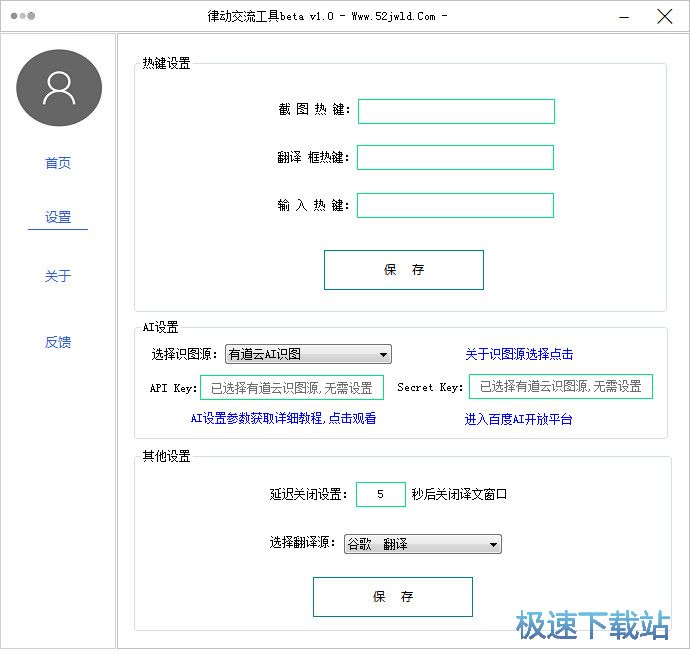Expand the 选择翻译源 dropdown
Viewport: 690px width, 655px height.
(422, 544)
